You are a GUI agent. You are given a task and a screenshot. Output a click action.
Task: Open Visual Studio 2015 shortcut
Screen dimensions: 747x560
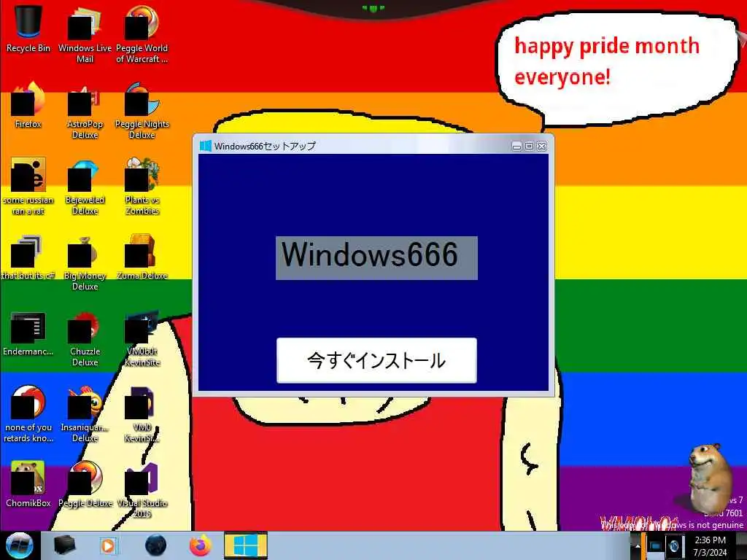[142, 491]
